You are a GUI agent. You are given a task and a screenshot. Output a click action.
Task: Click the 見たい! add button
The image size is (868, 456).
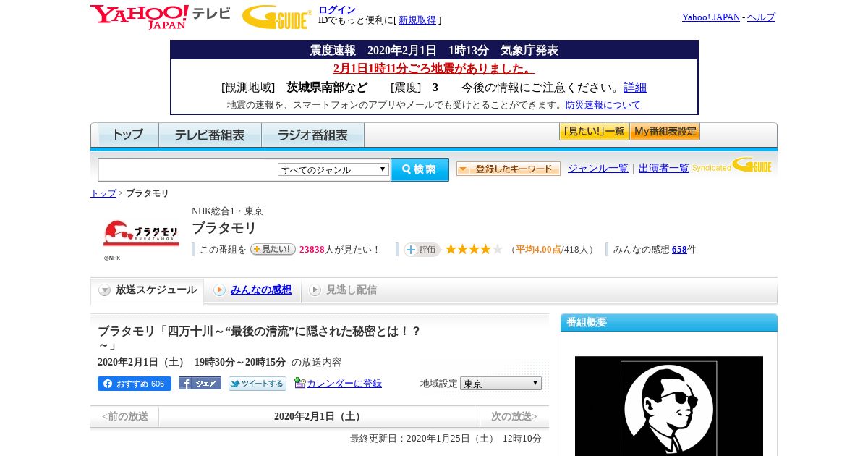[273, 249]
